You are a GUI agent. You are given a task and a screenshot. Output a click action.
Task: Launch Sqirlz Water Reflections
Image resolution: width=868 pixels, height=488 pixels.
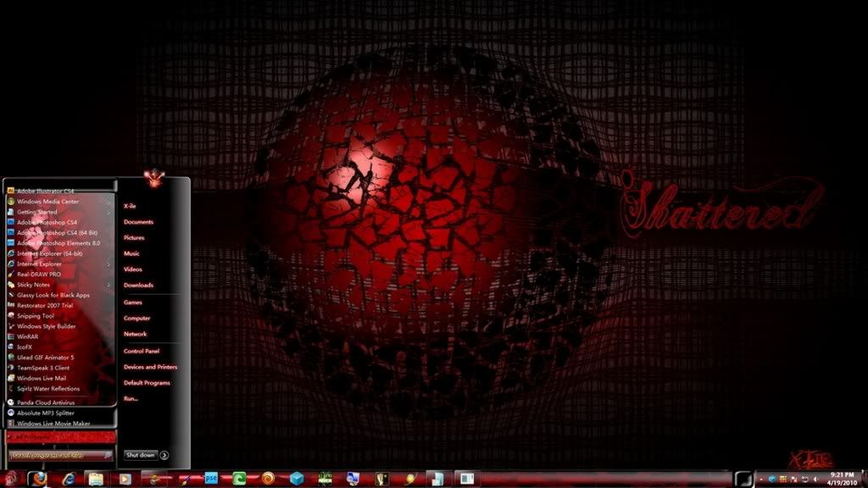pyautogui.click(x=48, y=388)
